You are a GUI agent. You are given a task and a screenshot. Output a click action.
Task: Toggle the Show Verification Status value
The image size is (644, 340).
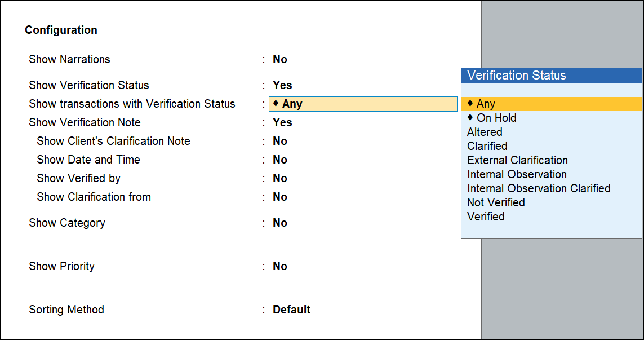tap(282, 85)
